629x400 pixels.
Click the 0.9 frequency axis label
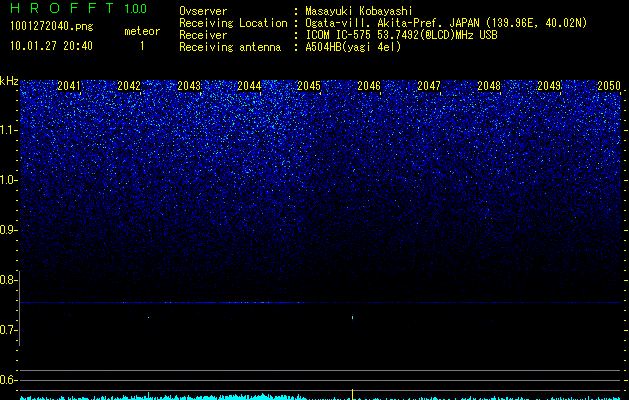point(8,230)
